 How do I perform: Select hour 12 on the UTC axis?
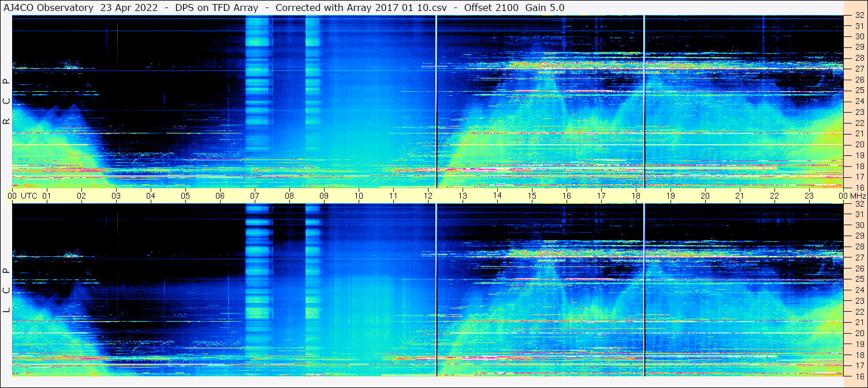[x=428, y=196]
